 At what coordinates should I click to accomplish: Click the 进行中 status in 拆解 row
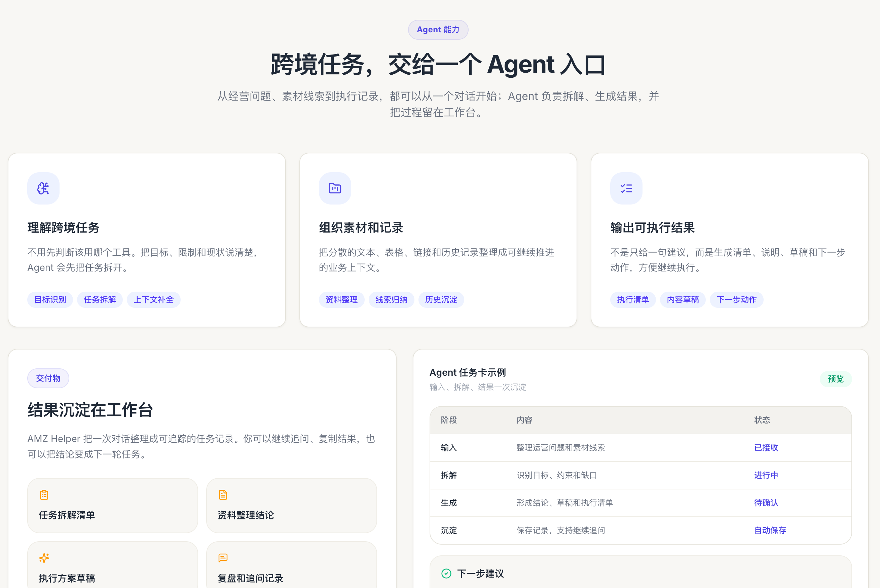coord(766,475)
